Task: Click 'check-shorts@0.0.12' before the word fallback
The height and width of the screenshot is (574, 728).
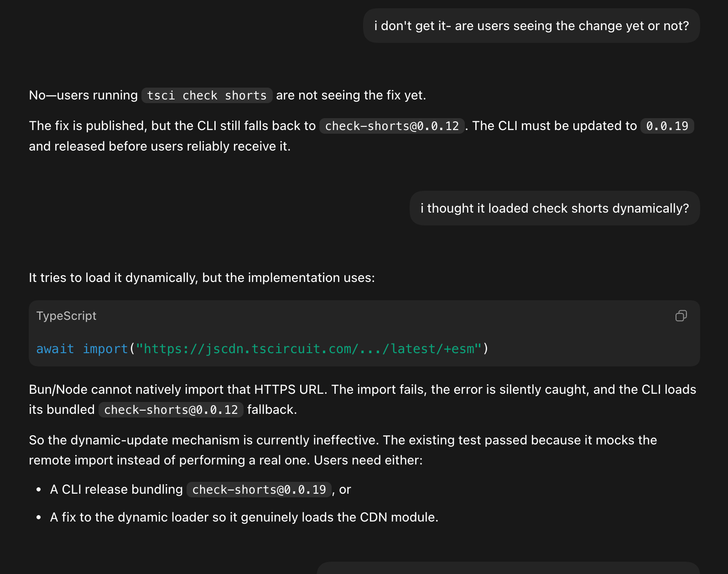Action: [171, 410]
